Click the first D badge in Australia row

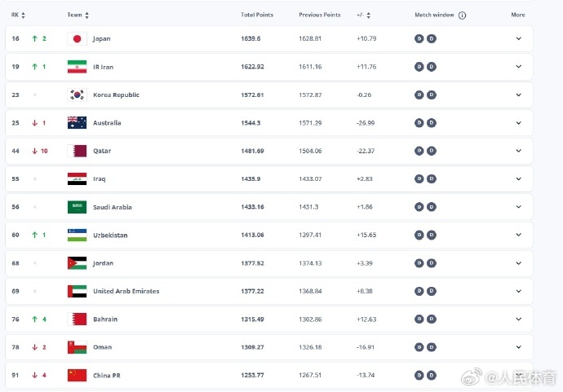[x=419, y=123]
